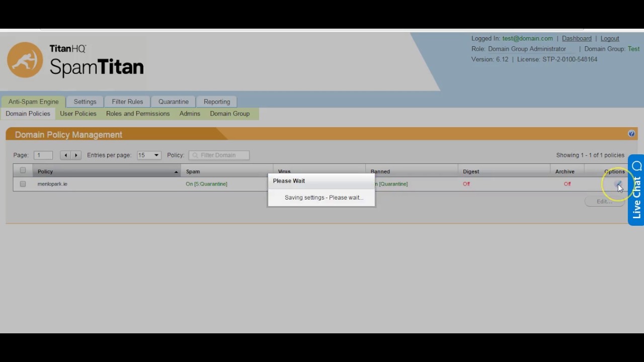
Task: Open the Reporting tab
Action: (x=217, y=102)
